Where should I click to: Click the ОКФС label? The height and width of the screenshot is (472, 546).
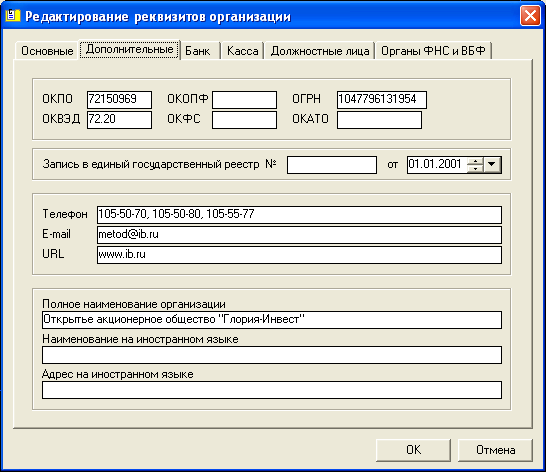click(x=184, y=119)
